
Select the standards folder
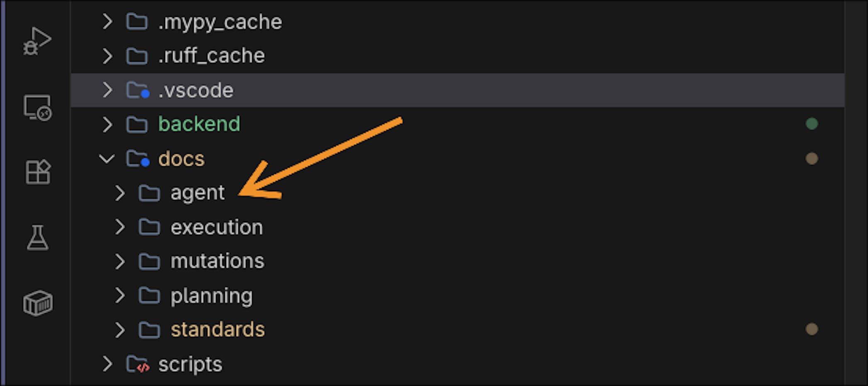[x=218, y=330]
